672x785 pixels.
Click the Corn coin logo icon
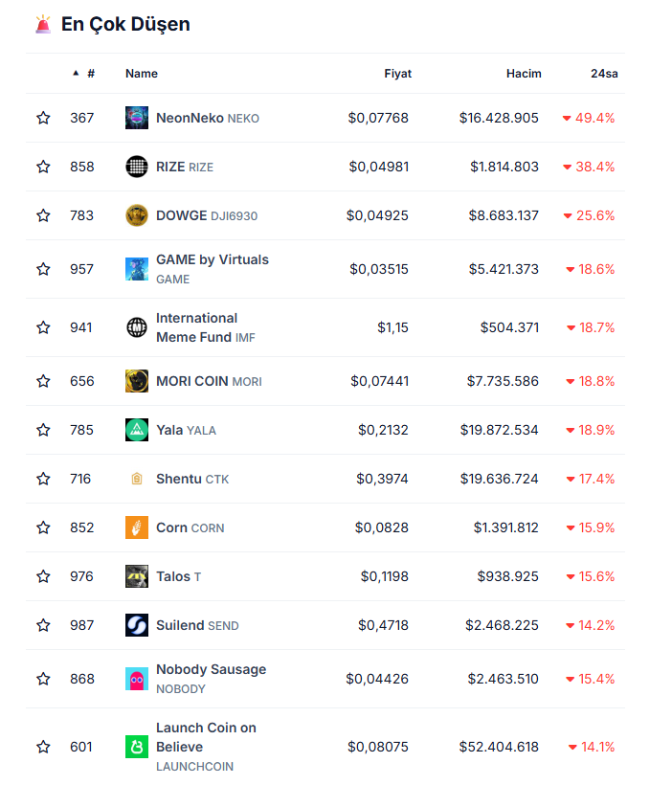coord(137,527)
